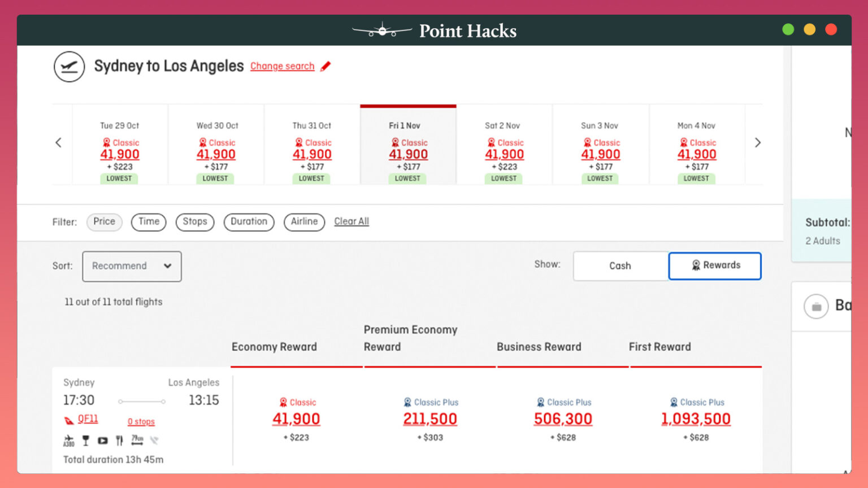The height and width of the screenshot is (488, 868).
Task: Click the Clear All filters link
Action: coord(351,221)
